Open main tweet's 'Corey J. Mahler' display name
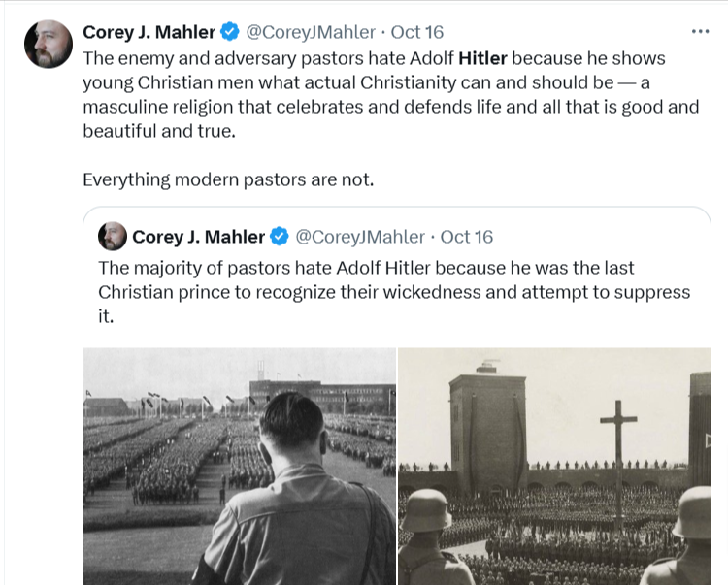The image size is (728, 585). (149, 32)
